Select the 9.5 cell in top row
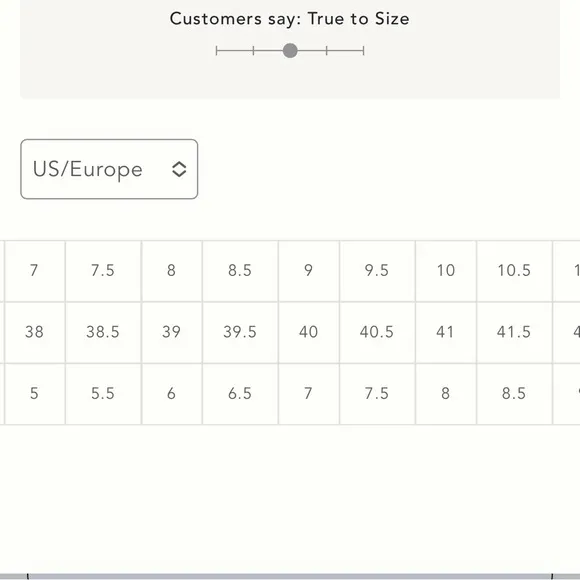This screenshot has height=580, width=580. [377, 271]
